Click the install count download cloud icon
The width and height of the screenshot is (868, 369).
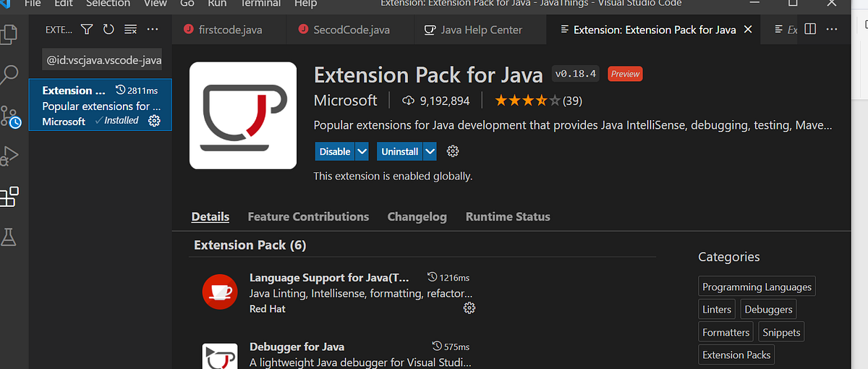[408, 100]
